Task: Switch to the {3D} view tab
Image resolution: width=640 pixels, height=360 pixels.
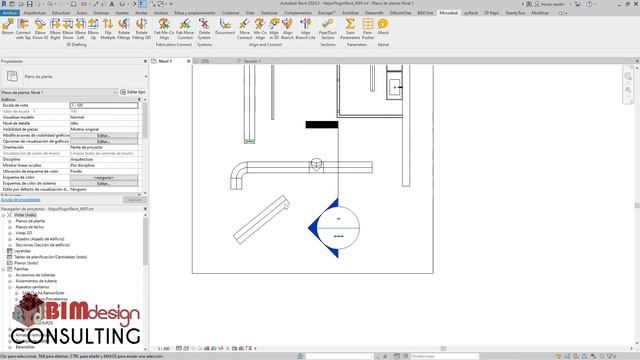Action: pos(204,61)
